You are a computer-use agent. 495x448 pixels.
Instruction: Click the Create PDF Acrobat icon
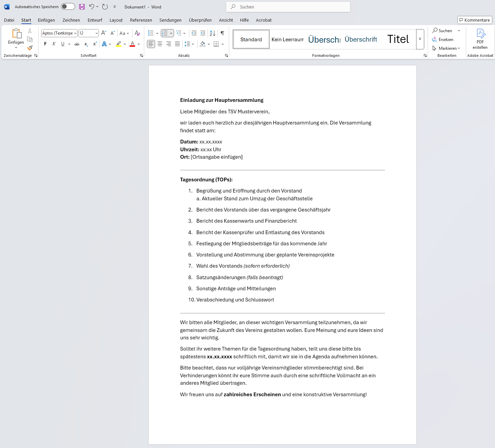pyautogui.click(x=480, y=39)
